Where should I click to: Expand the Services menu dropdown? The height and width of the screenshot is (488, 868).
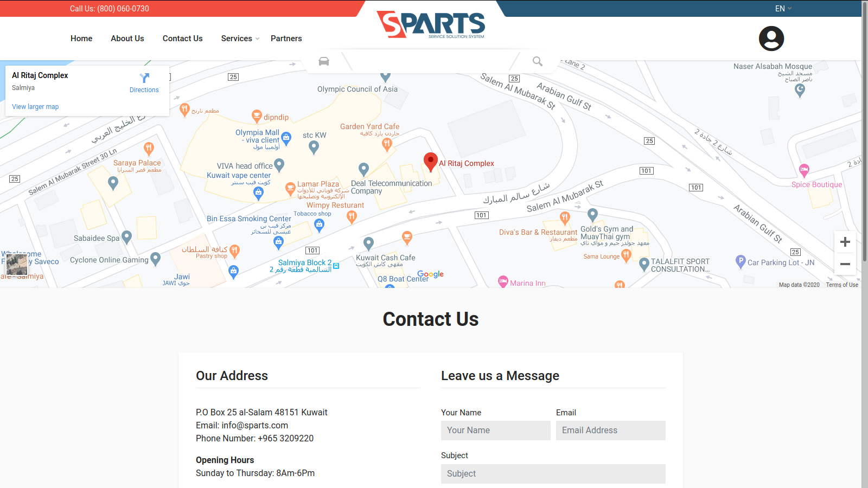240,38
